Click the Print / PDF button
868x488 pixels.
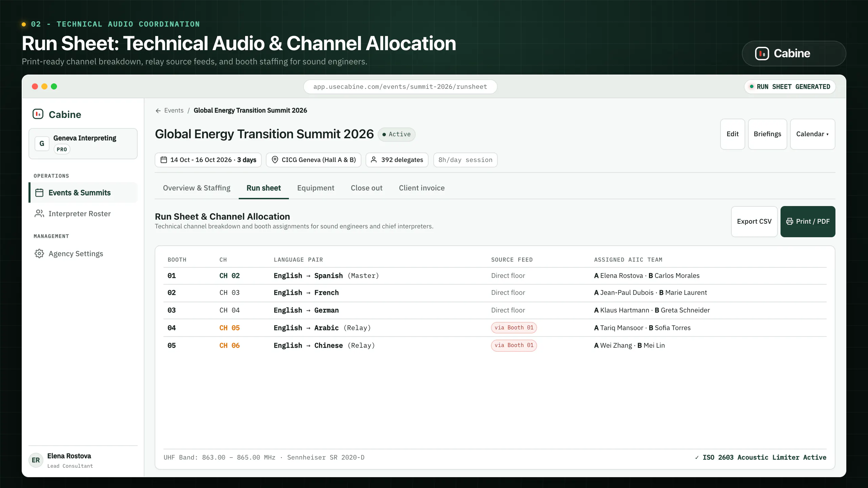pos(808,221)
